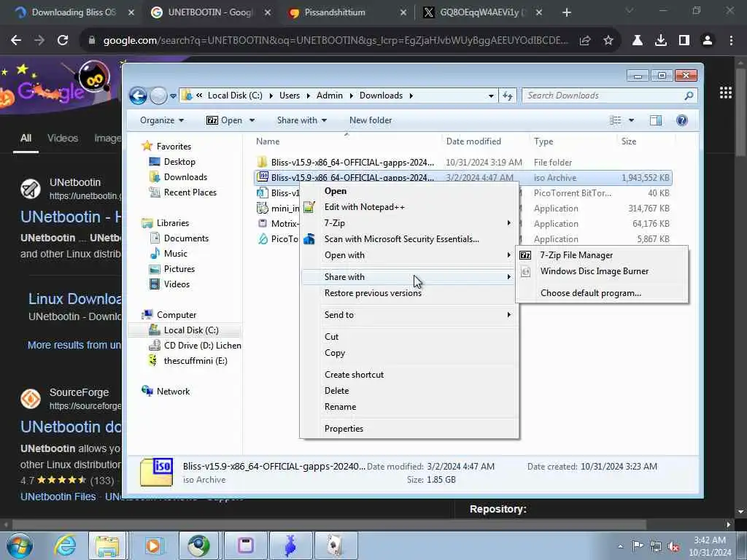Click the Search Downloads field

coord(603,96)
